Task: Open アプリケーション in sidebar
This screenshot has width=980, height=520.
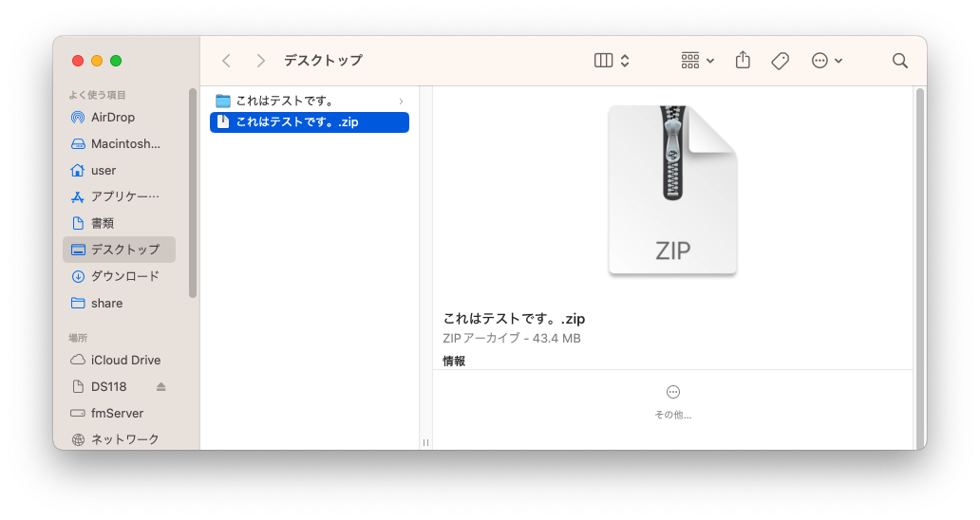Action: (119, 196)
